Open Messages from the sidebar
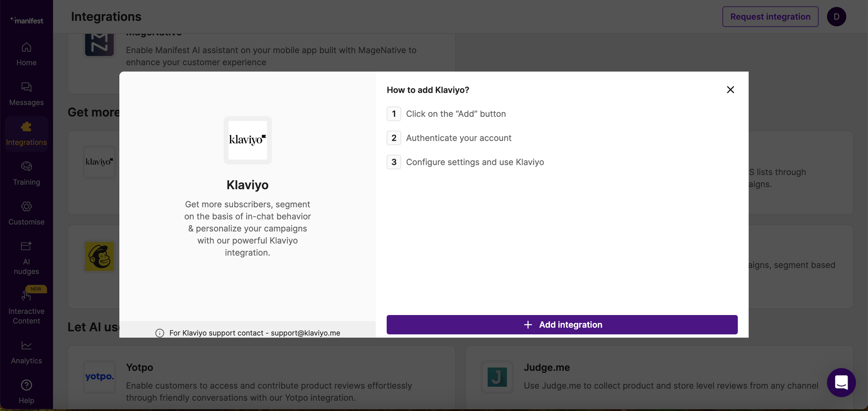 26,88
